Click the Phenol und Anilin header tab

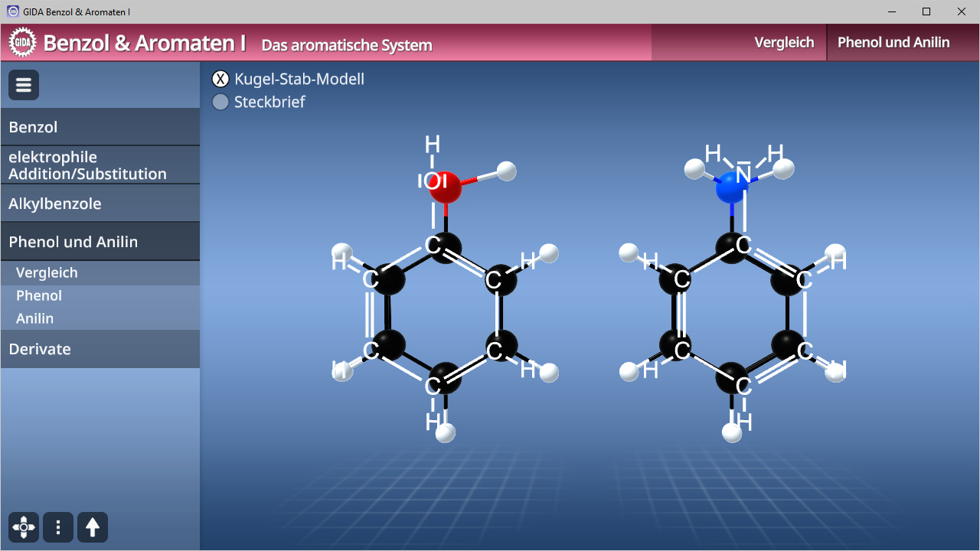893,43
